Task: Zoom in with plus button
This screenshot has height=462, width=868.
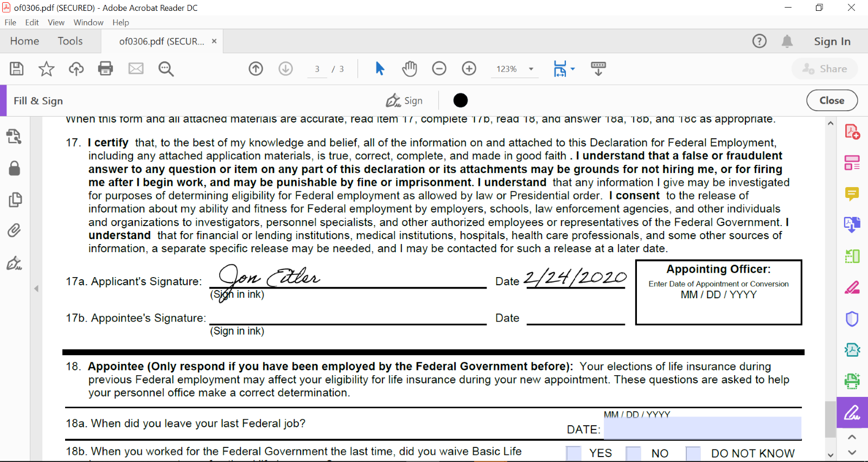Action: pos(469,68)
